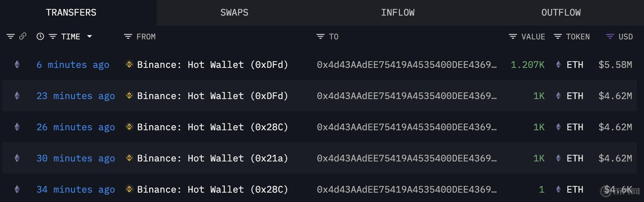The image size is (644, 202).
Task: Click ETH token icon in 26 minutes row
Action: (x=559, y=127)
